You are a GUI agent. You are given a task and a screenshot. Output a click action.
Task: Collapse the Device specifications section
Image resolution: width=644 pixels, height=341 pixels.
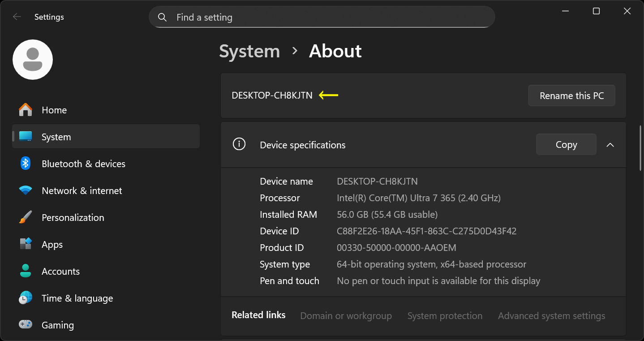(x=610, y=144)
